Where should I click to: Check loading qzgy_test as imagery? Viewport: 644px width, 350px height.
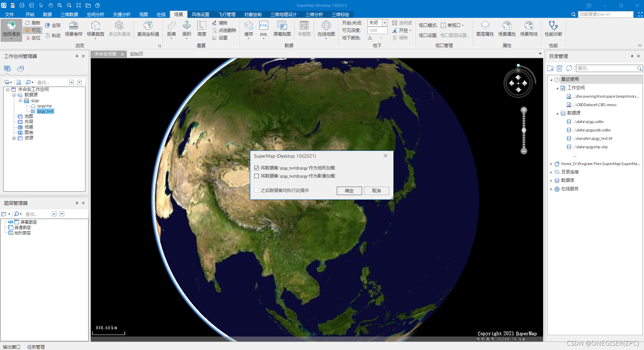click(x=256, y=176)
